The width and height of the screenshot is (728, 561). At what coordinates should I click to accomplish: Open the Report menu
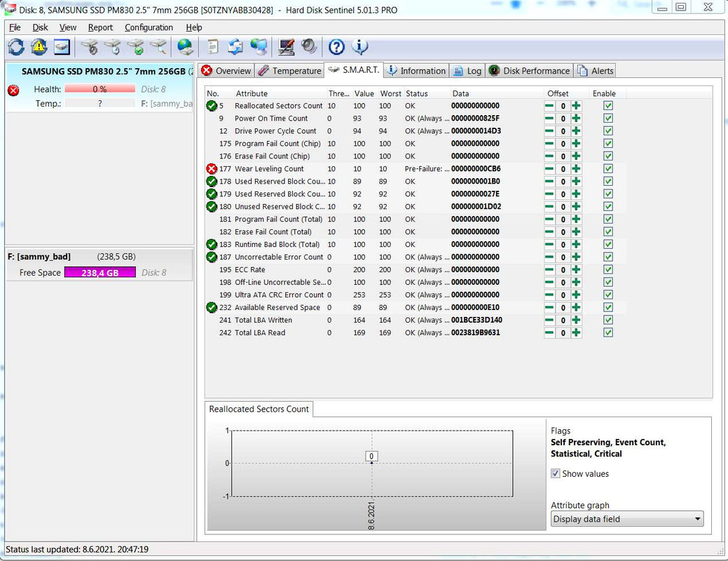coord(100,27)
